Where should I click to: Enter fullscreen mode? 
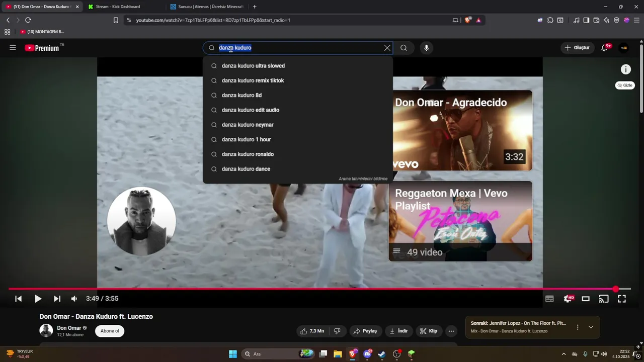[622, 299]
